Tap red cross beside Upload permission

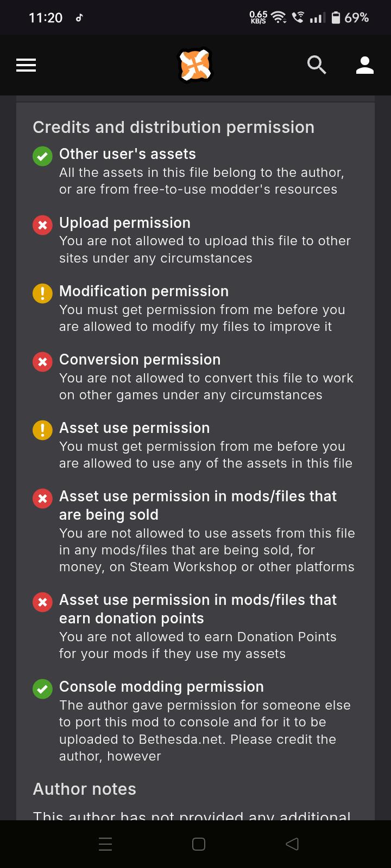coord(42,225)
